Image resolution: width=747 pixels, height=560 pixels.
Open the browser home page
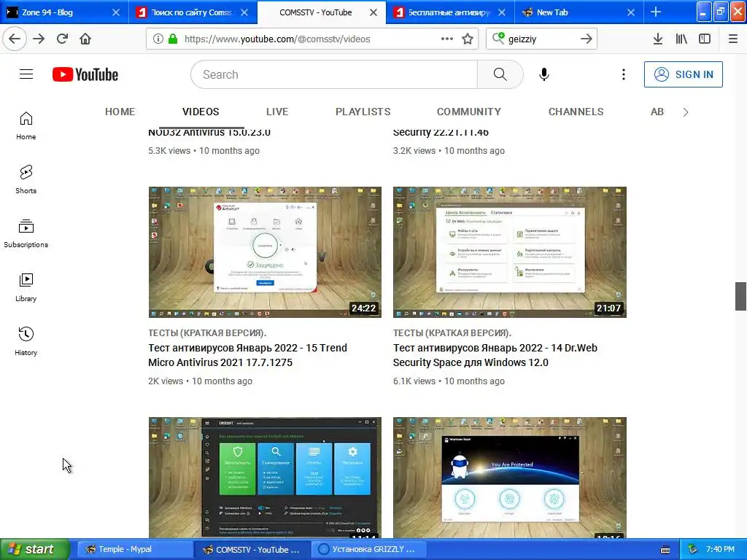point(85,39)
